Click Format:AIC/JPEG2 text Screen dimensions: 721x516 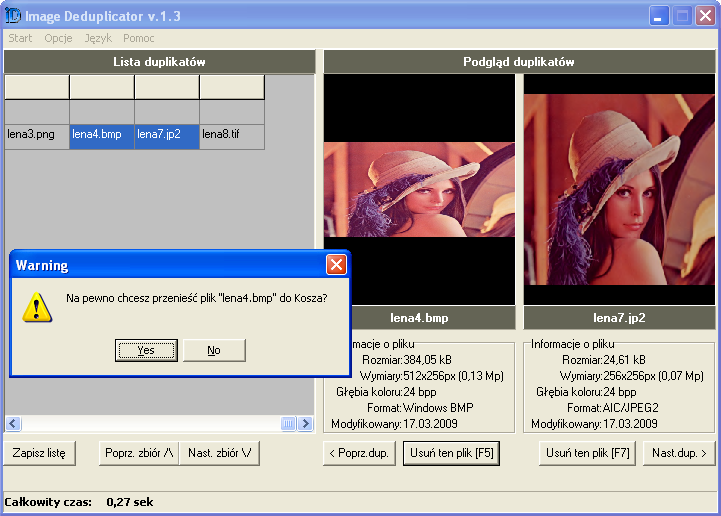coord(613,408)
